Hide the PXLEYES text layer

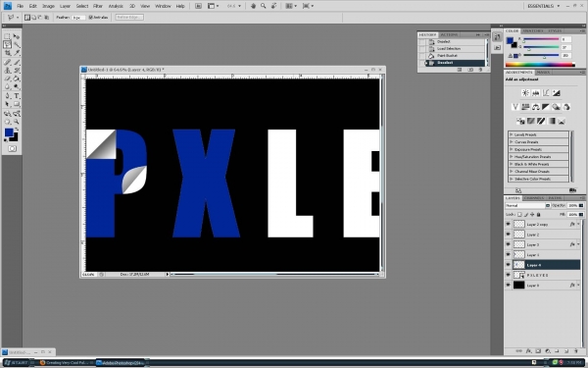pyautogui.click(x=508, y=275)
